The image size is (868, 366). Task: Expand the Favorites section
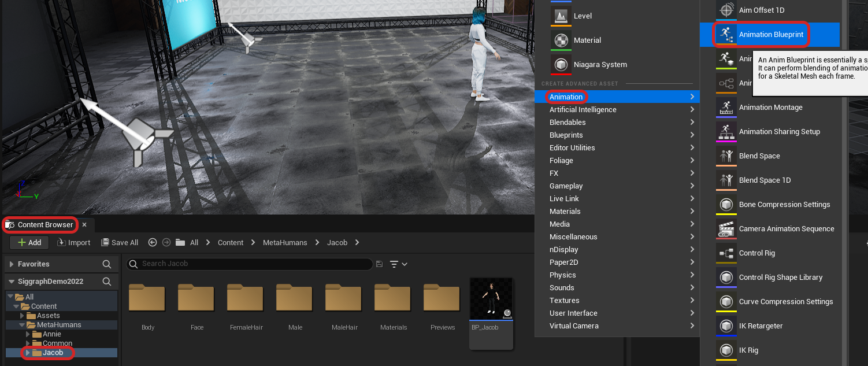point(12,264)
